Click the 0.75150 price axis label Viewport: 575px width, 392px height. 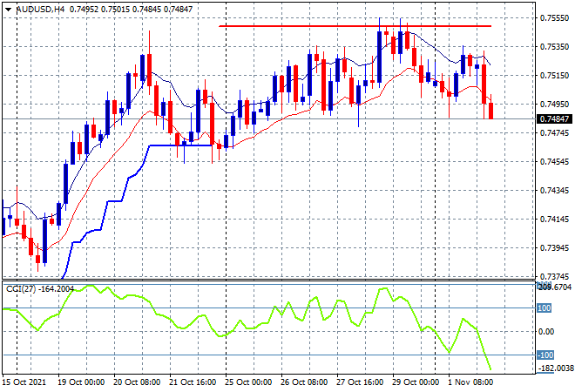554,76
